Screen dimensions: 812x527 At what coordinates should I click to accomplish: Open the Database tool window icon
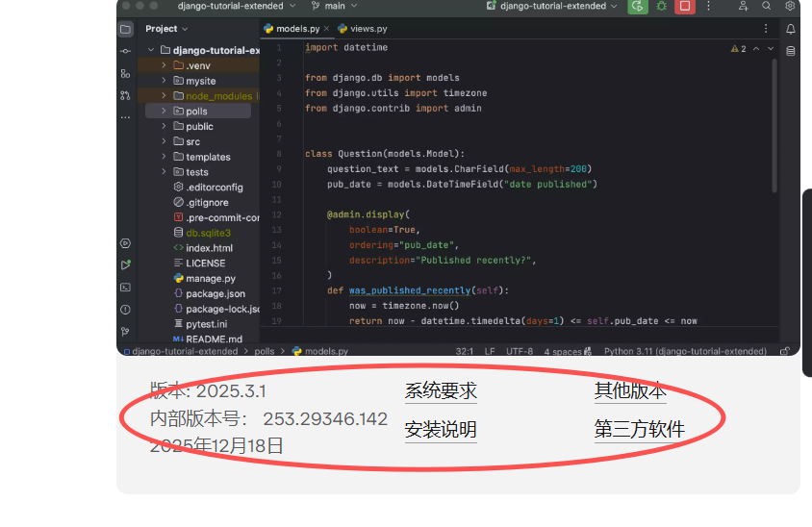[x=790, y=51]
